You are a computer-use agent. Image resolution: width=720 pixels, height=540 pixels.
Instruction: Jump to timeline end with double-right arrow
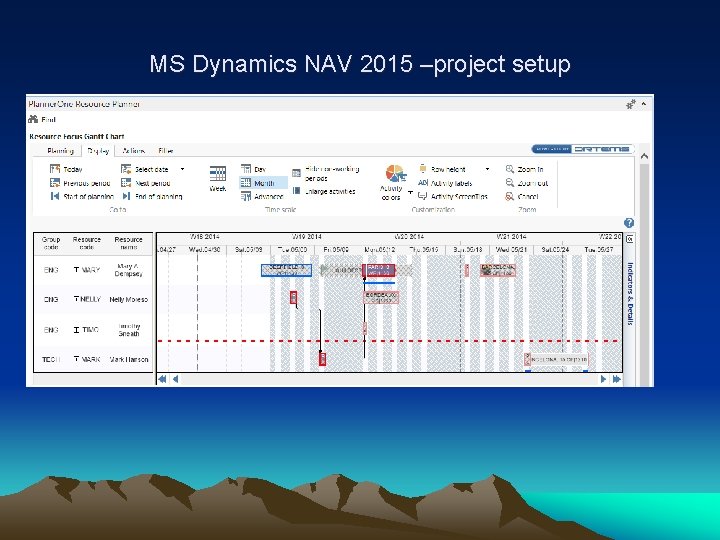point(616,379)
